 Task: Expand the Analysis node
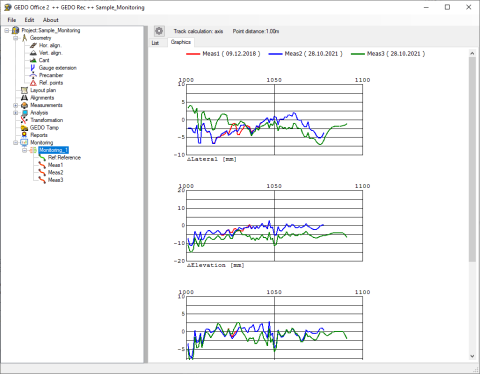coord(15,113)
